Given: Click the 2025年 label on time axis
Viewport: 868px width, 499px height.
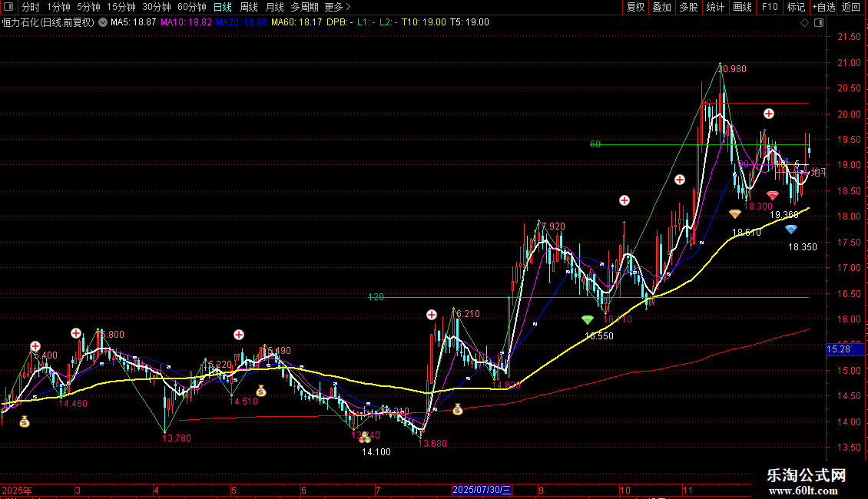Looking at the screenshot, I should (x=17, y=490).
